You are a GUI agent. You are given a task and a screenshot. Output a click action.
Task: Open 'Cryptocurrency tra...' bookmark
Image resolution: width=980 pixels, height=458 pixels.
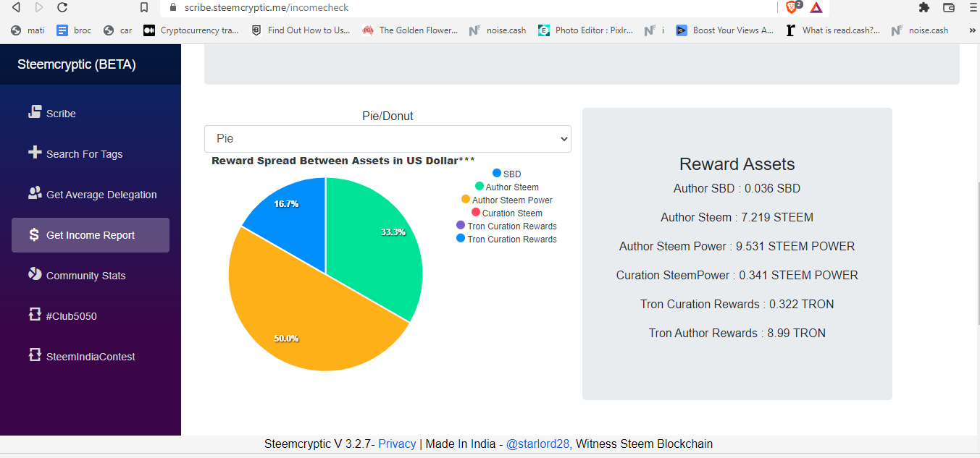coord(191,30)
